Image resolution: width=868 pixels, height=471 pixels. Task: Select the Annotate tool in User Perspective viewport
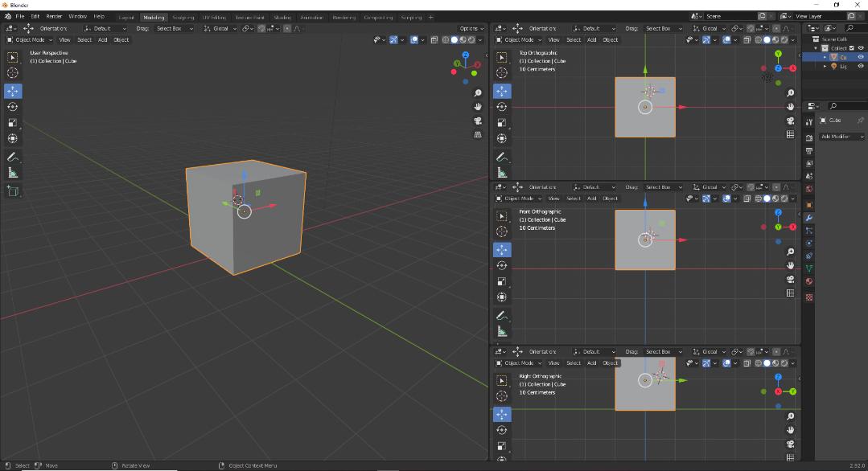click(x=13, y=157)
